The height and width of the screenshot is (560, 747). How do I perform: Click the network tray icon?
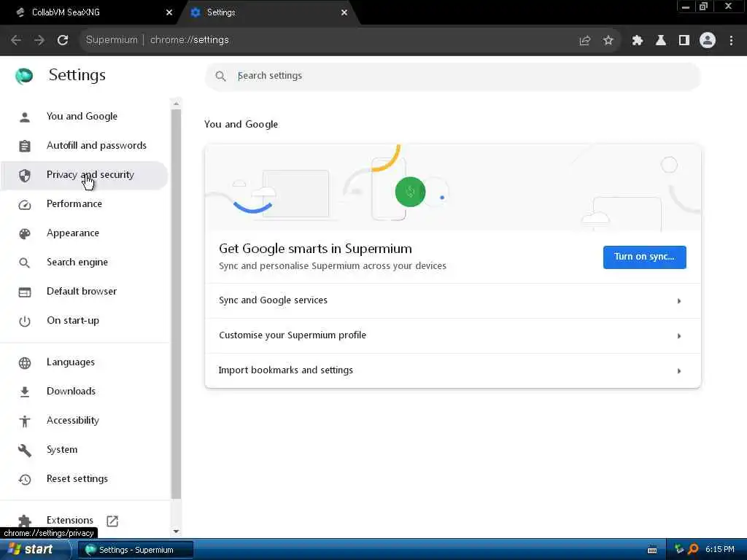click(x=679, y=550)
